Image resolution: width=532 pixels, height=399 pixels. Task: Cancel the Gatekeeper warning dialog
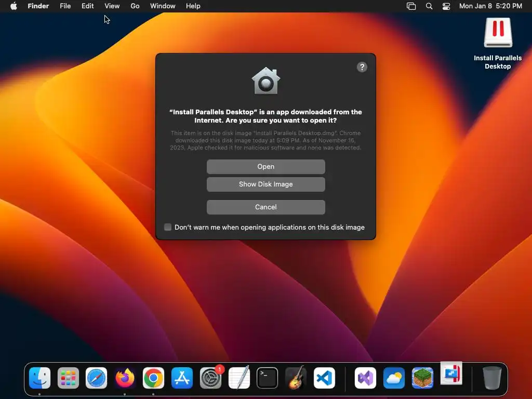(265, 207)
